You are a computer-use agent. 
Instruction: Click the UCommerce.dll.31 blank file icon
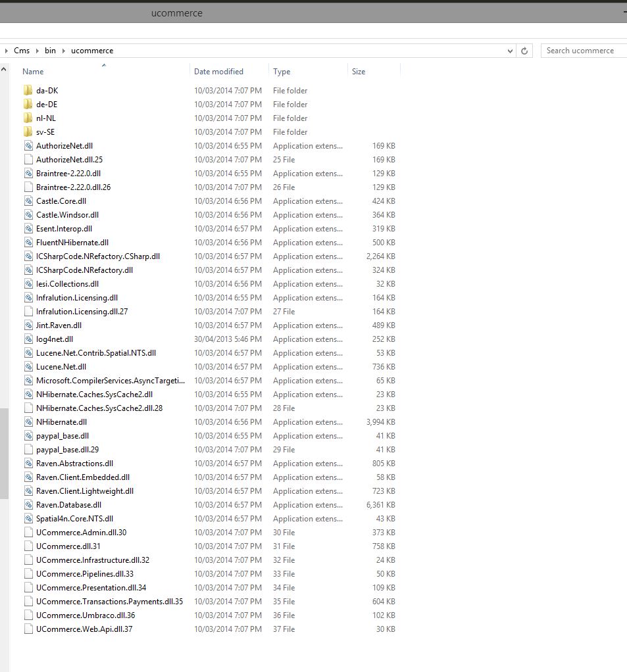click(x=28, y=546)
